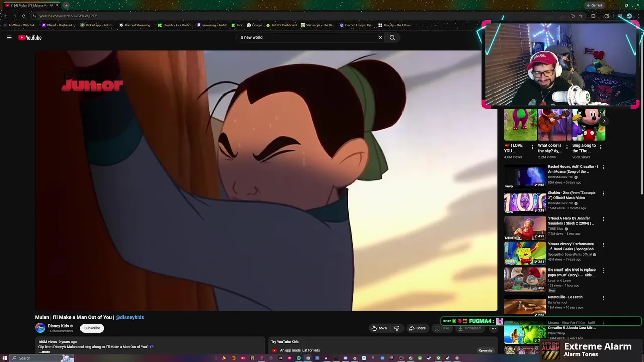The image size is (644, 362).
Task: Open the Windows Start menu
Action: [5, 358]
